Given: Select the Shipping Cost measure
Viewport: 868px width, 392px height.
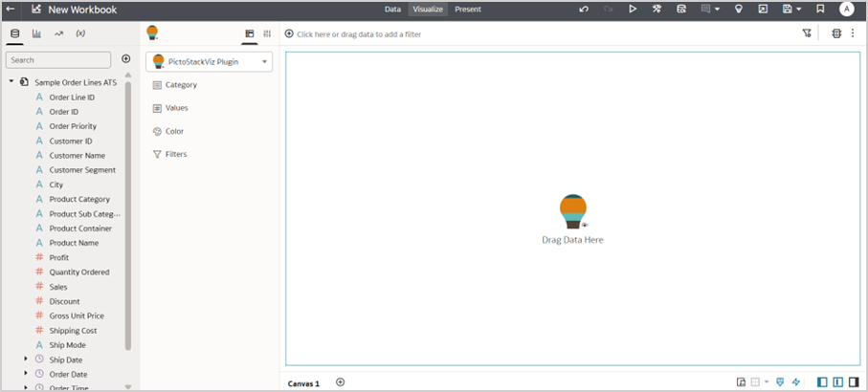Looking at the screenshot, I should pos(73,331).
